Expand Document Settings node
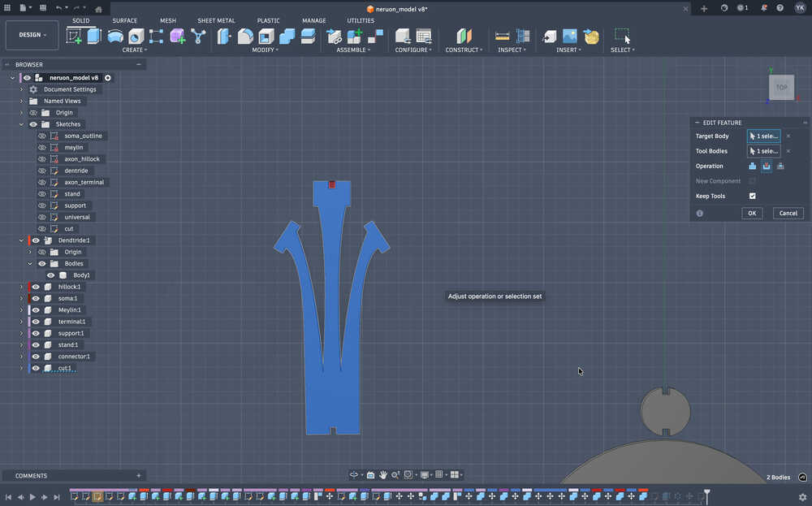Image resolution: width=812 pixels, height=506 pixels. 22,89
